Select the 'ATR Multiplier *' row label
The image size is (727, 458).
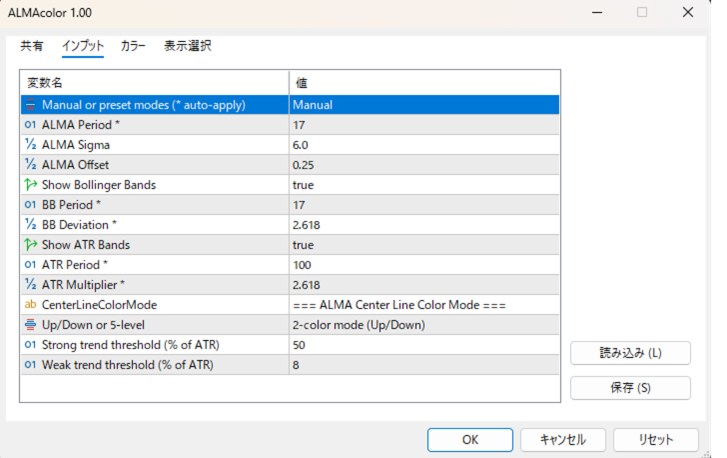(x=83, y=284)
